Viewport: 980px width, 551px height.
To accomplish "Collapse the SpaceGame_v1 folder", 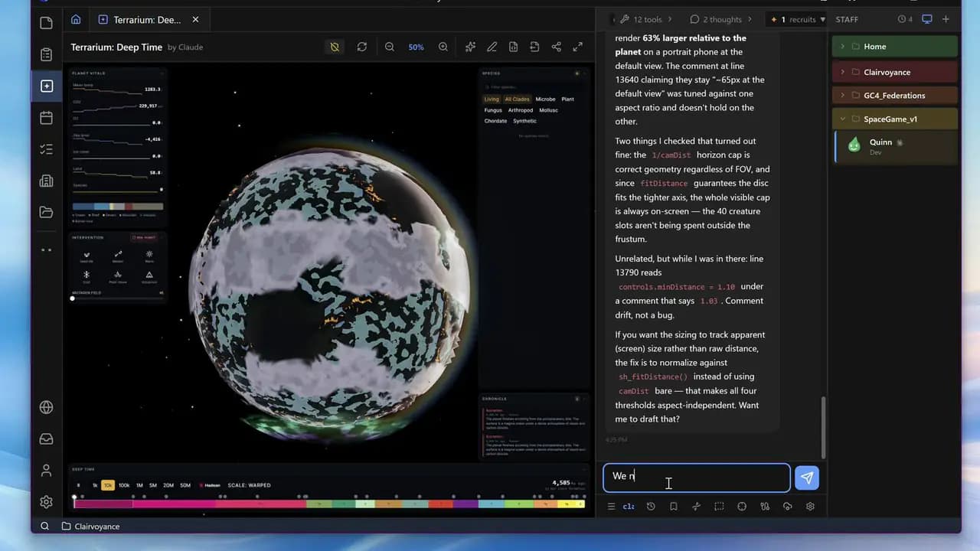I will tap(895, 119).
